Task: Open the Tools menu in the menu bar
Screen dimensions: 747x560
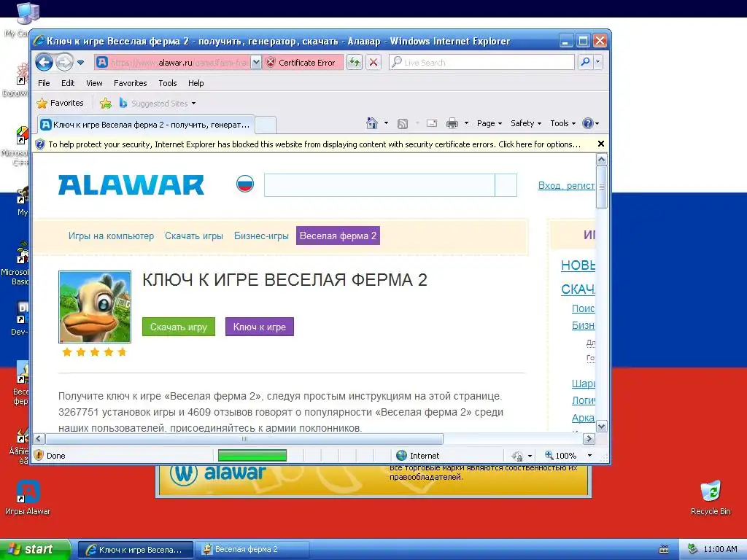Action: [168, 83]
